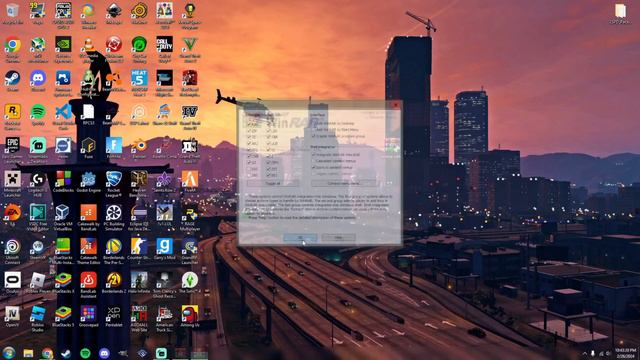This screenshot has width=640, height=360.
Task: Select the Eclipse IDE desktop icon
Action: [x=139, y=217]
